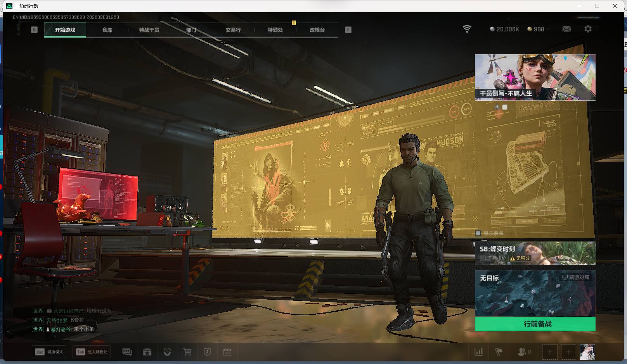Open the chat bubbles icon in bottom bar
Viewport: 627px width, 364px height.
(x=127, y=352)
